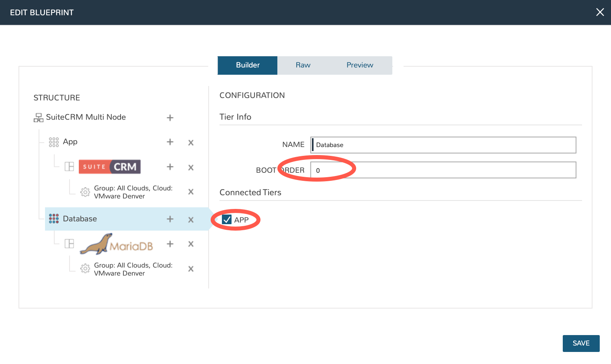This screenshot has height=364, width=611.
Task: Remove the App tier from the structure
Action: [191, 143]
